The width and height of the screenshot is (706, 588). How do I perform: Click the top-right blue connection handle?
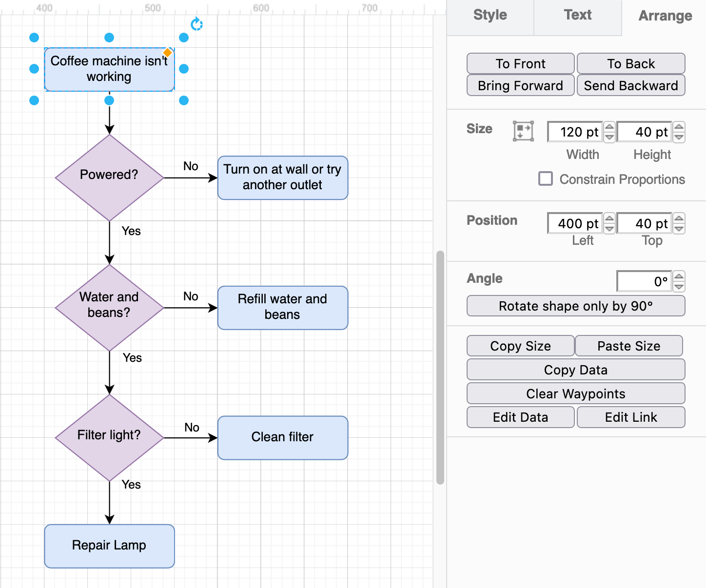[x=184, y=37]
